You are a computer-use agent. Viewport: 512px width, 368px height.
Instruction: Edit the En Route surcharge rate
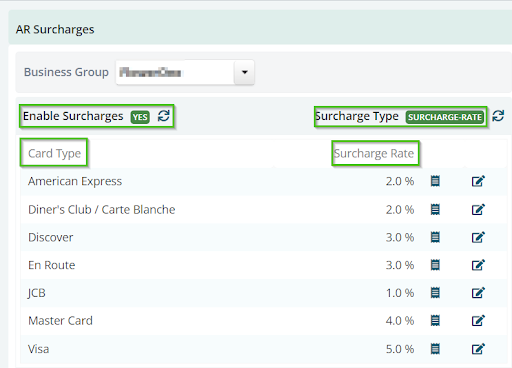(478, 265)
